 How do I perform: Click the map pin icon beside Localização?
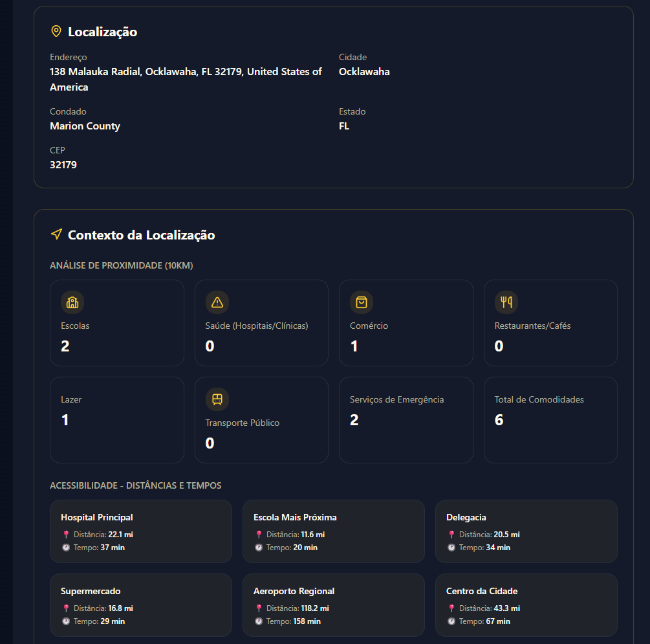56,32
